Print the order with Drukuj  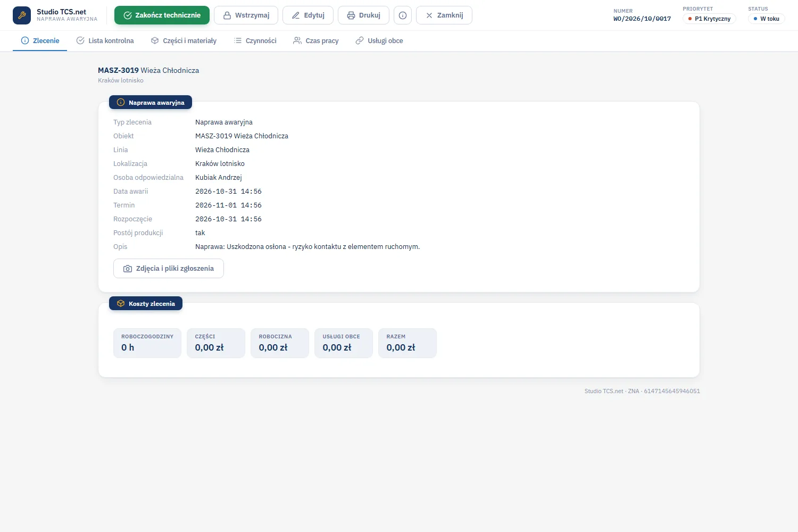[x=363, y=15]
